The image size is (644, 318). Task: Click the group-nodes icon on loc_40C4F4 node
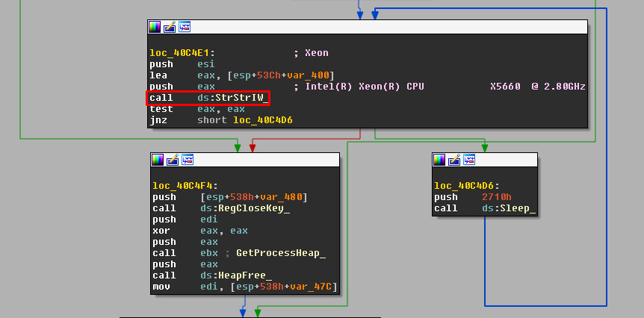click(x=188, y=160)
